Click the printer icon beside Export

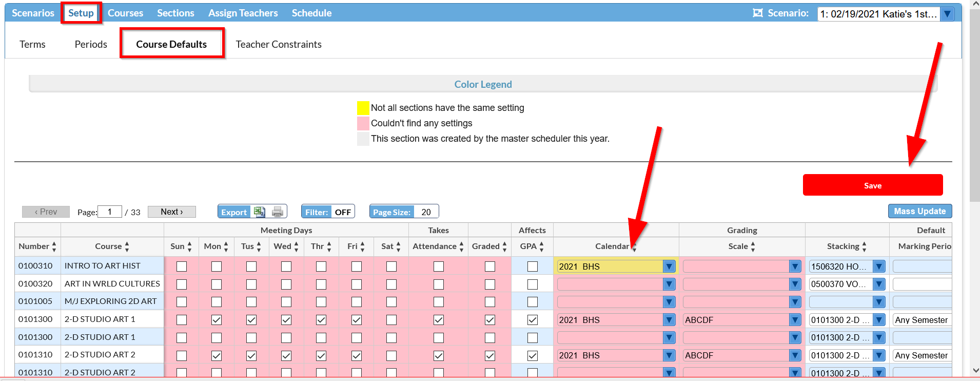(x=278, y=212)
